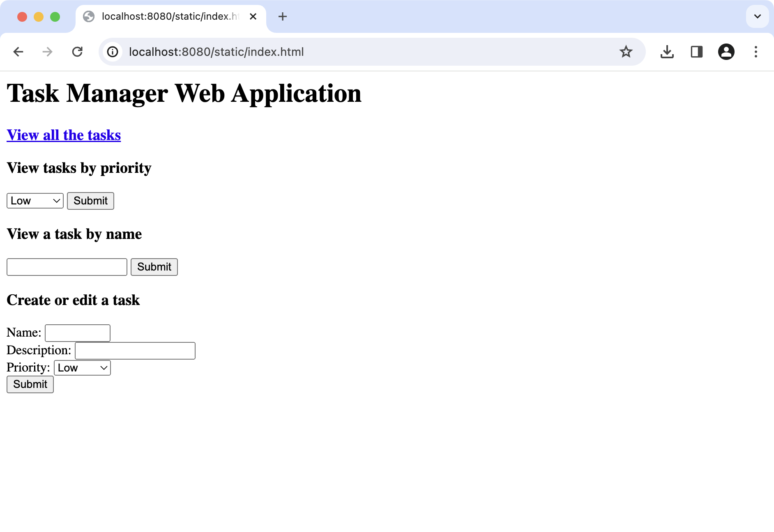
Task: Click the site information icon in address bar
Action: 113,52
